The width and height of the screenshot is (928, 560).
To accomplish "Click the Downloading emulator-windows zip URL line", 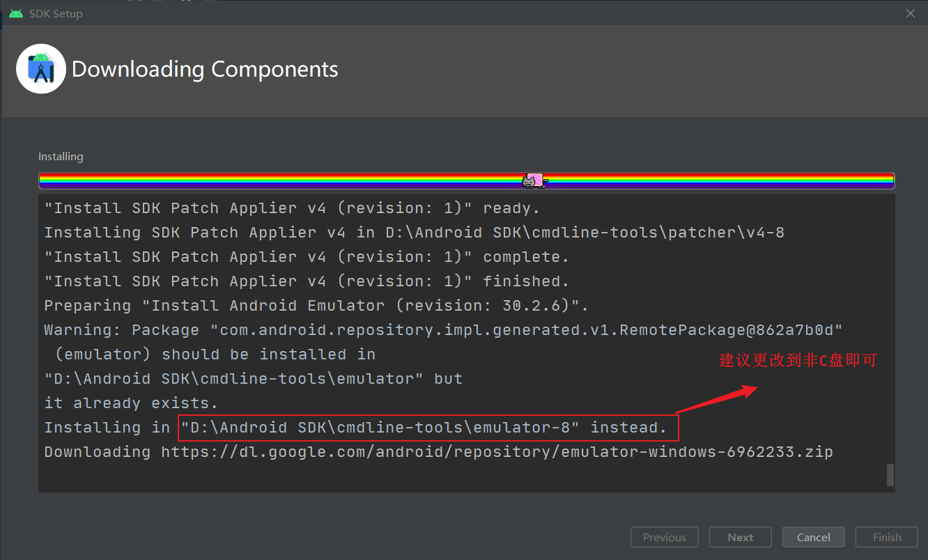I will click(x=439, y=452).
